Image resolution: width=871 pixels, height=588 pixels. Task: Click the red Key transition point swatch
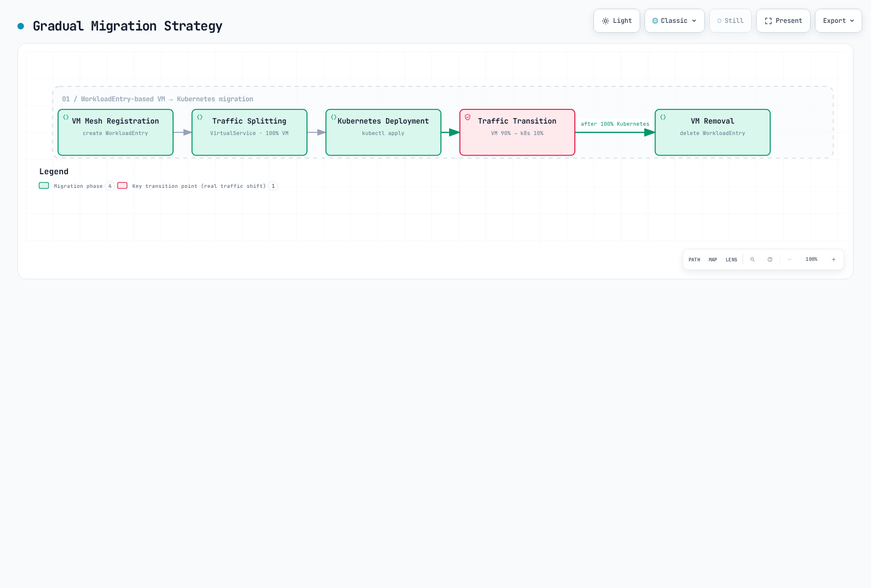pyautogui.click(x=122, y=186)
